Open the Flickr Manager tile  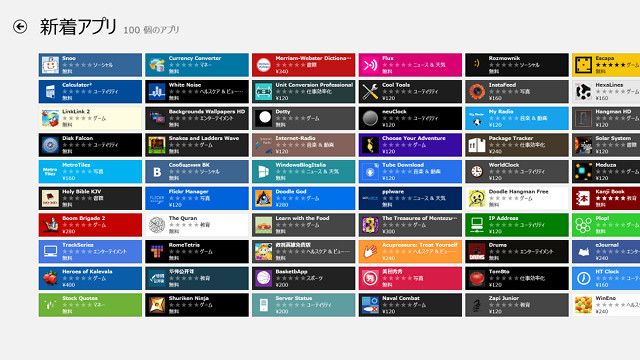click(197, 198)
